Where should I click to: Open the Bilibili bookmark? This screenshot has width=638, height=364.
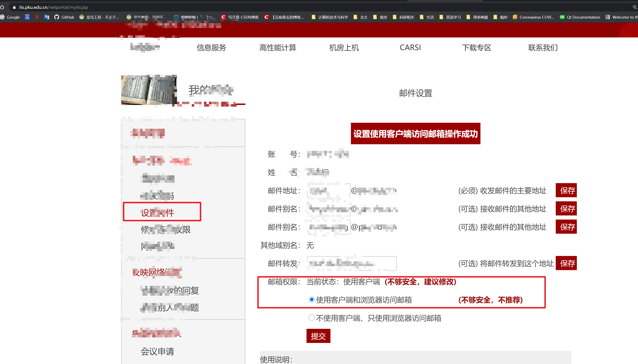tap(195, 17)
